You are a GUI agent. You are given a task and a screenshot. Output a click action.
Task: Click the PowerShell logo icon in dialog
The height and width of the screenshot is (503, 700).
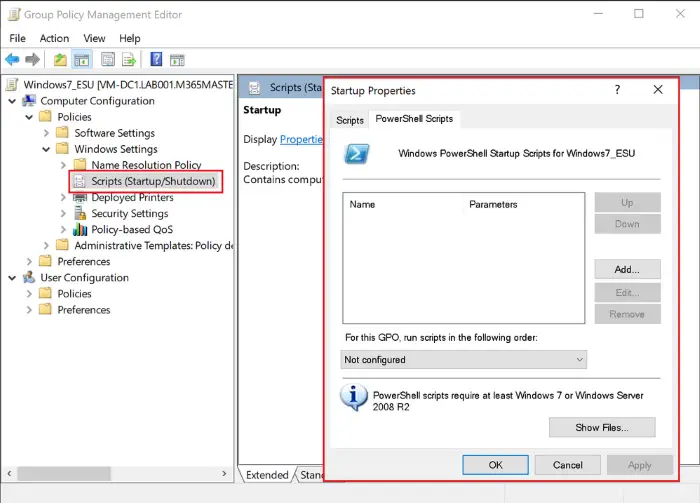(x=357, y=154)
